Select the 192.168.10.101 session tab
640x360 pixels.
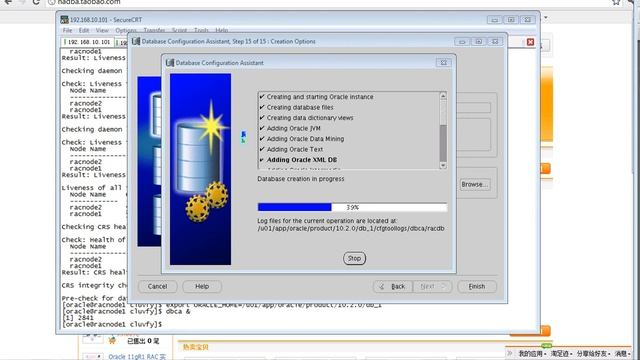coord(88,42)
